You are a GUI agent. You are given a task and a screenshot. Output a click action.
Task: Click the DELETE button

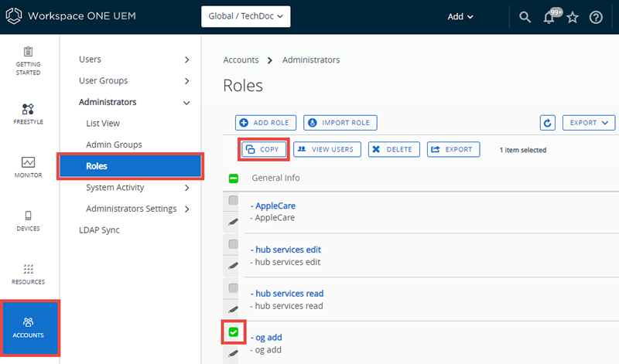tap(394, 149)
